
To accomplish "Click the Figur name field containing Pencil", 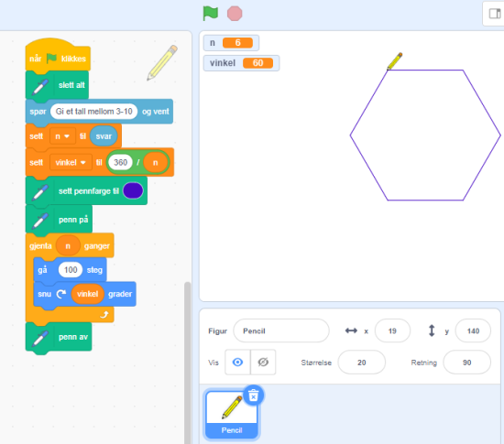I will 281,330.
